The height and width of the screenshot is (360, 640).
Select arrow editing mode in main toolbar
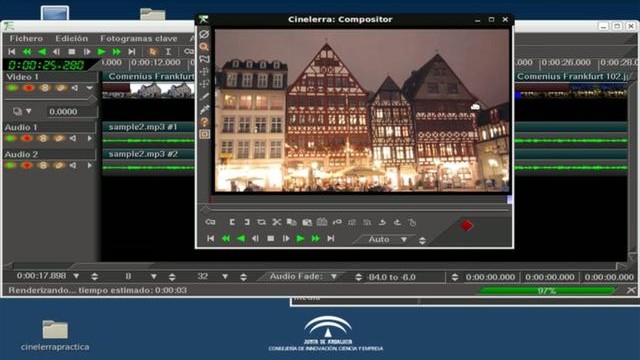click(x=153, y=52)
